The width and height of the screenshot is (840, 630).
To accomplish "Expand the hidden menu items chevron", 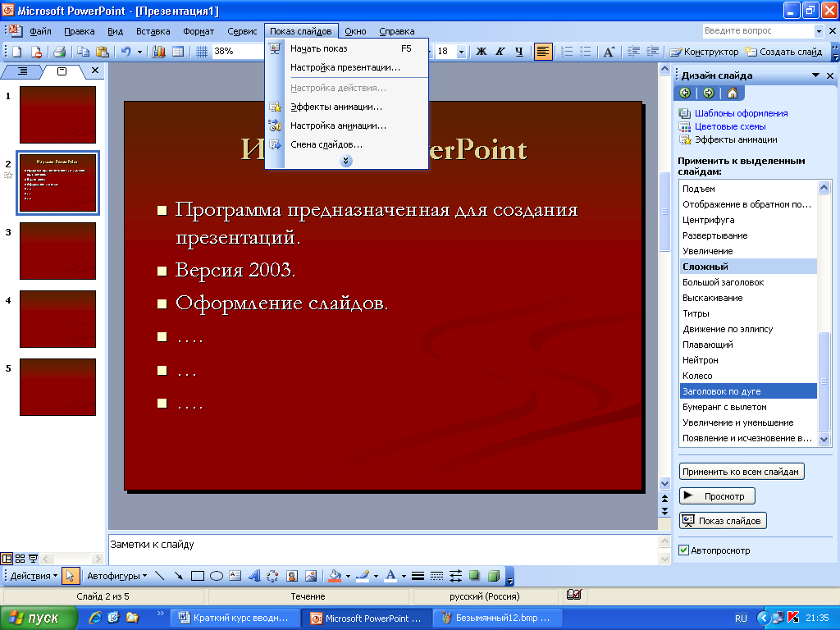I will click(346, 162).
